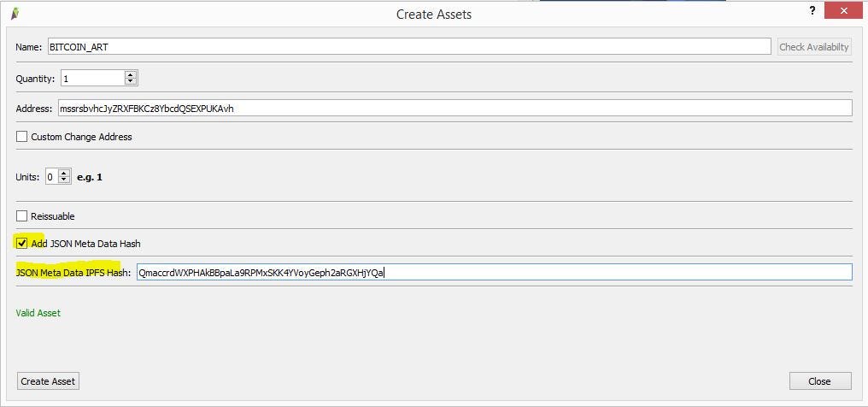This screenshot has height=407, width=868.
Task: Click the Valid Asset status text
Action: (x=38, y=313)
